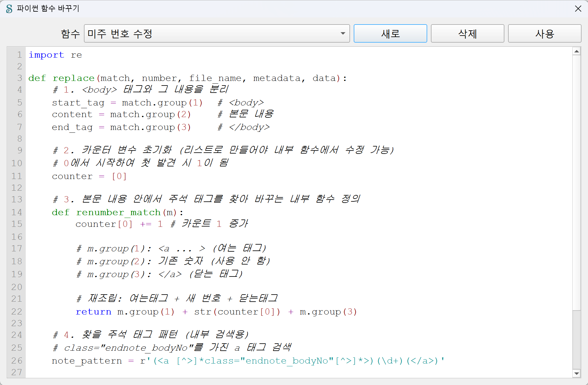Click line number 1 in the gutter
This screenshot has height=385, width=588.
[20, 55]
